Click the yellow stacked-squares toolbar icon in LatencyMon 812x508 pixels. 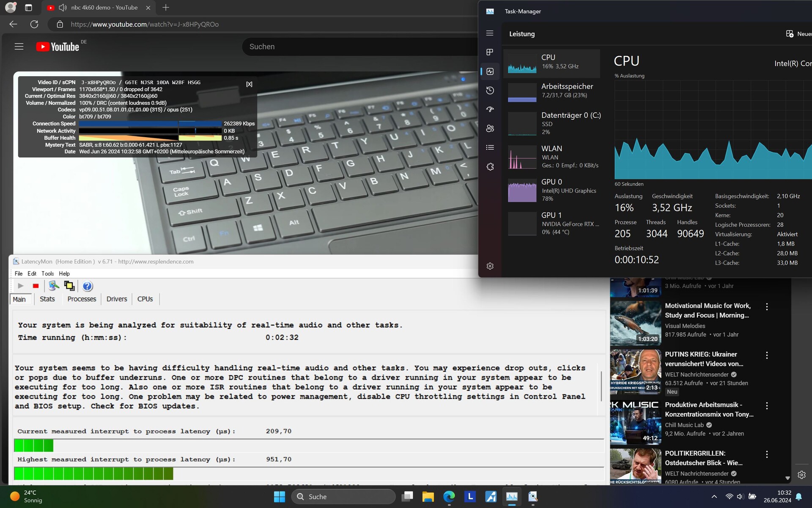[x=69, y=286]
